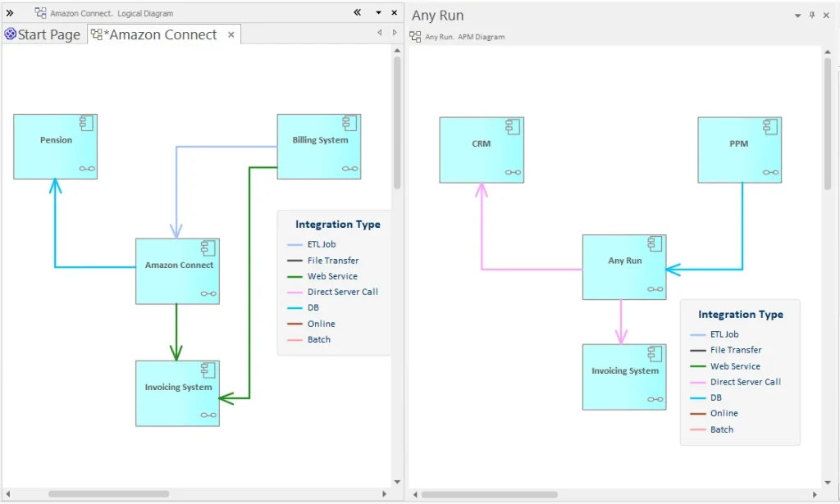The width and height of the screenshot is (840, 504).
Task: Click component icon on Amazon Connect box
Action: [x=208, y=248]
